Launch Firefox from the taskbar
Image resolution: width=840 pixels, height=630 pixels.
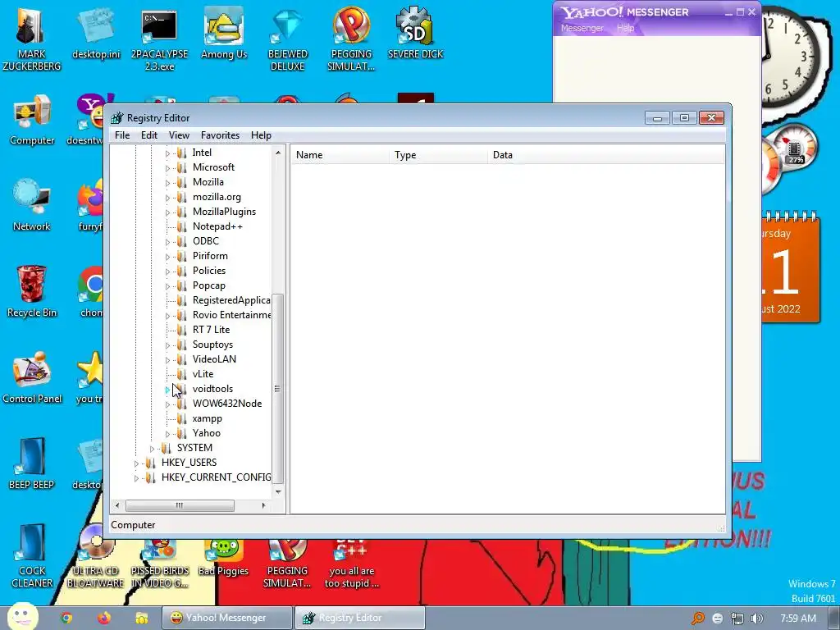point(104,618)
